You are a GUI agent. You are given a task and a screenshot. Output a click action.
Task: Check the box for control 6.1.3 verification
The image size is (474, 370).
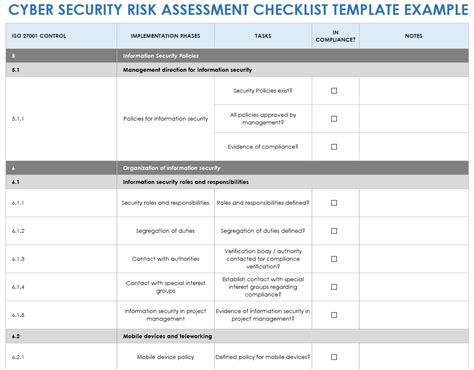[334, 259]
